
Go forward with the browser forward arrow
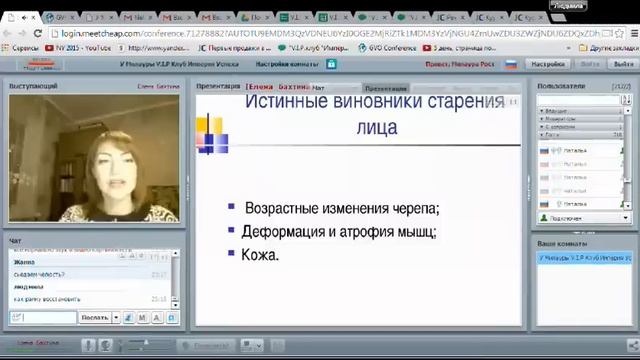coord(22,33)
